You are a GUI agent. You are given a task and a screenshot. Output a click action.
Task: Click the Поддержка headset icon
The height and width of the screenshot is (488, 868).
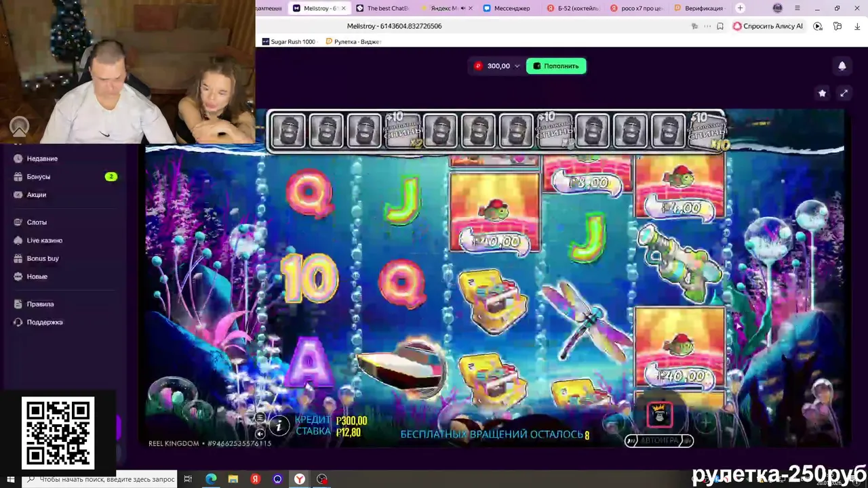point(18,323)
